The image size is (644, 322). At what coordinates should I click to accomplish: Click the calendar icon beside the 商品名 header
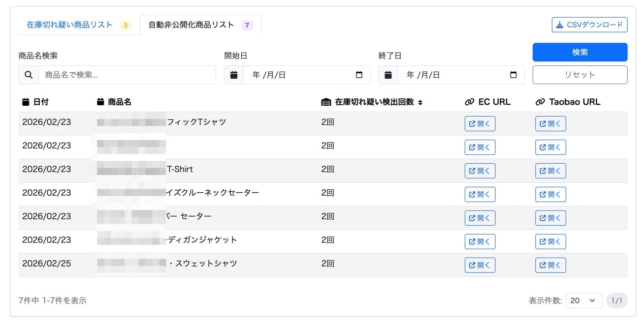[x=99, y=102]
